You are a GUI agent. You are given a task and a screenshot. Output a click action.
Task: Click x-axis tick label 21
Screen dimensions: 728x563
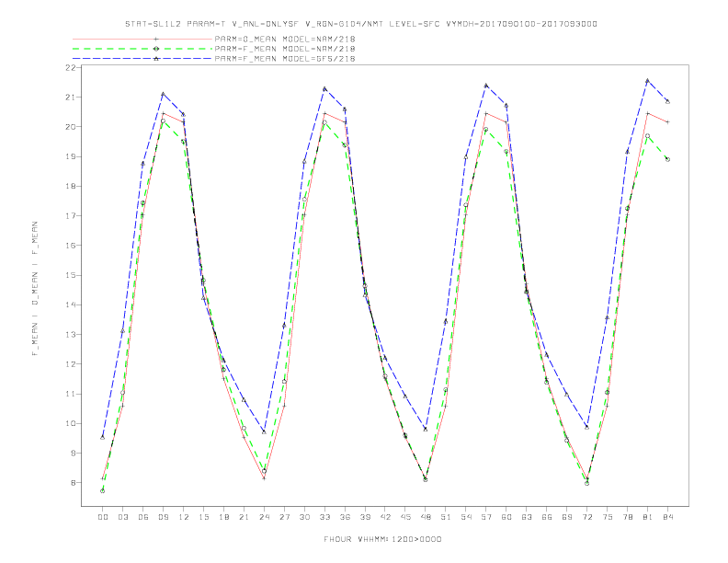coord(244,517)
